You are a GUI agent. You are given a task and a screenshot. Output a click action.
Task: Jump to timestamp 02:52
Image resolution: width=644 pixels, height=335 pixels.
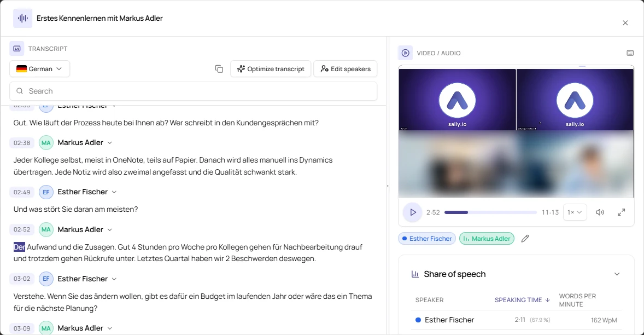[22, 229]
